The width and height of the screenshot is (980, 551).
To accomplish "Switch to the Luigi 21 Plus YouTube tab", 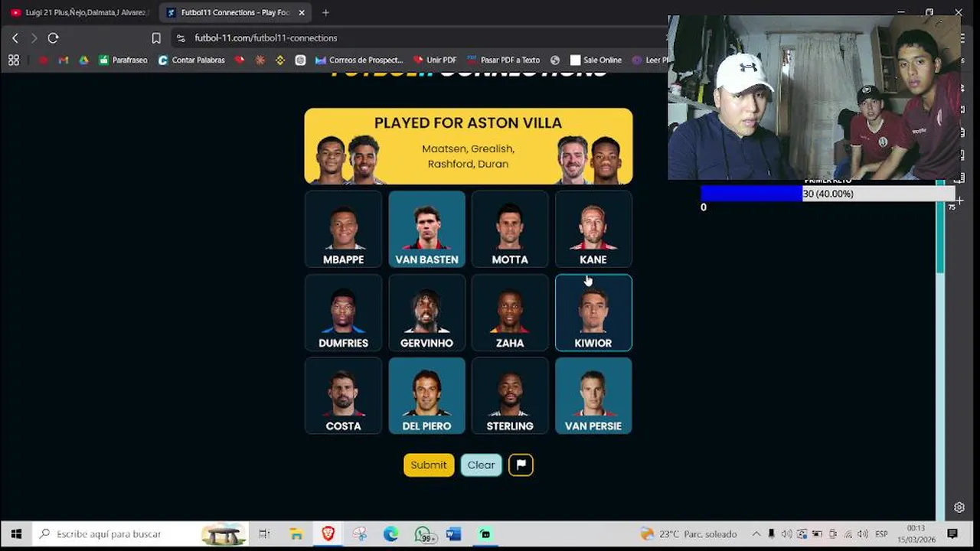I will pos(78,12).
